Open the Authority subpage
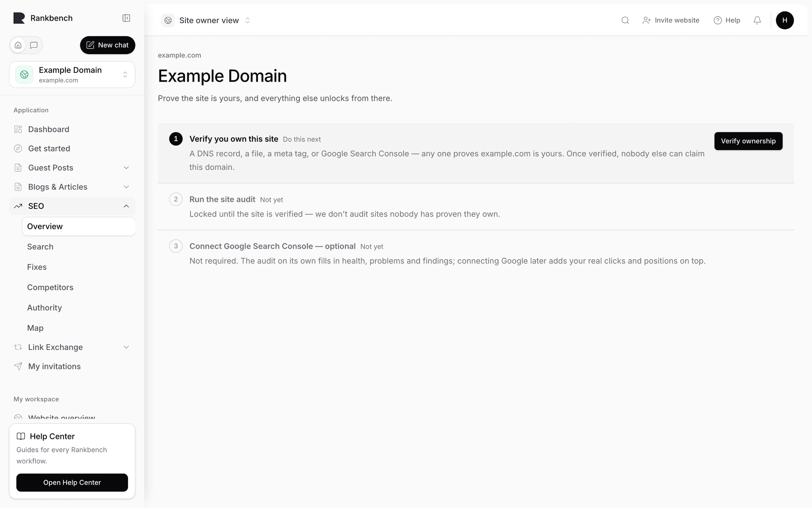Screen dimensions: 812x508 tap(79, 308)
